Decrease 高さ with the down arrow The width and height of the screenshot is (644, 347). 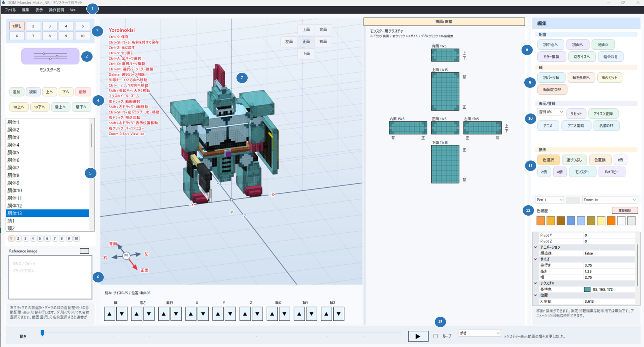pyautogui.click(x=149, y=314)
